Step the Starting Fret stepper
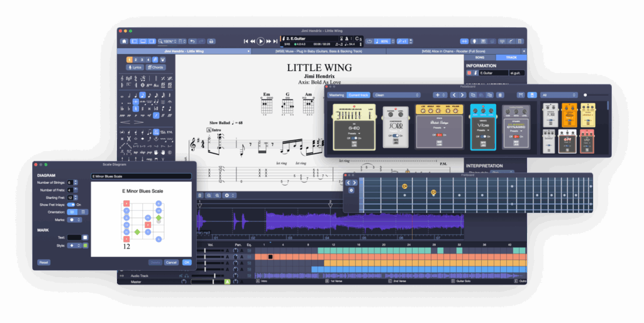 point(75,198)
